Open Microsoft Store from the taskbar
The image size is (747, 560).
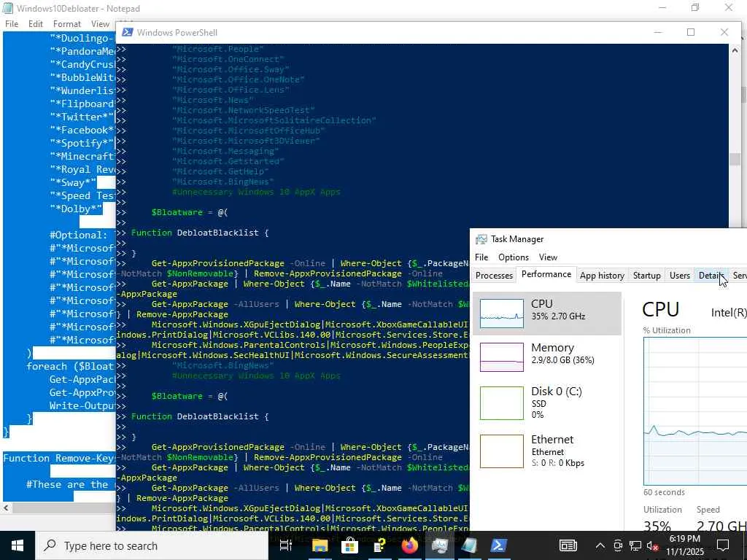[350, 545]
